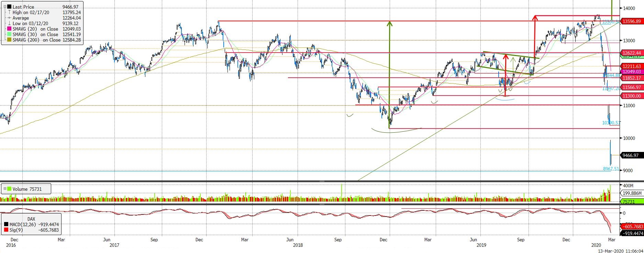644x254 pixels.
Task: Click the light green SMAVG (30) swatch
Action: point(9,34)
